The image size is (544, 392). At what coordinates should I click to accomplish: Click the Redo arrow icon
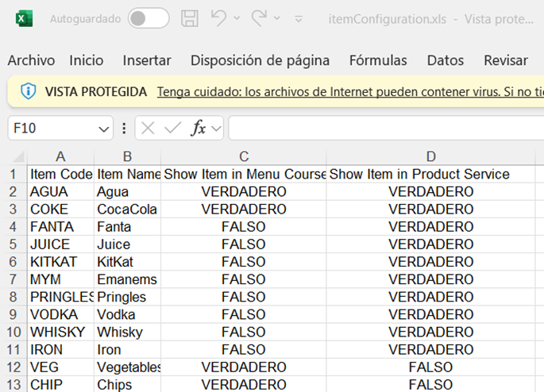click(x=259, y=17)
